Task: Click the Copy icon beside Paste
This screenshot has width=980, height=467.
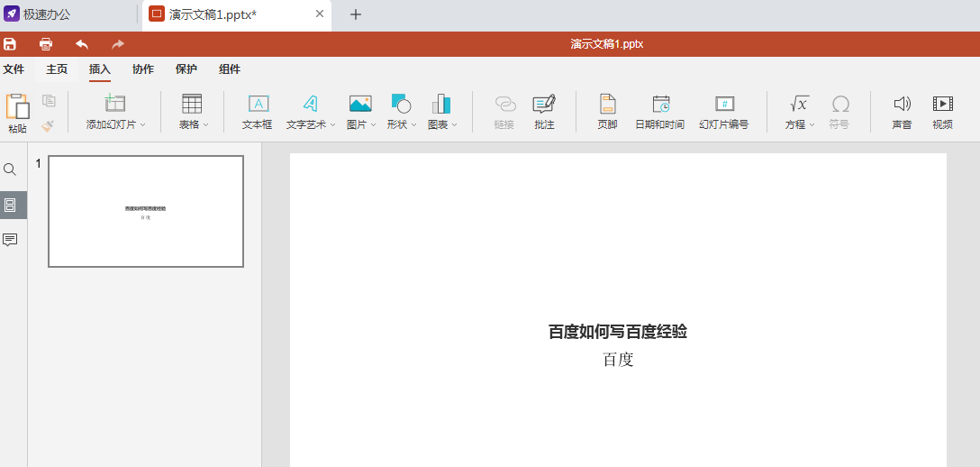Action: click(x=49, y=100)
